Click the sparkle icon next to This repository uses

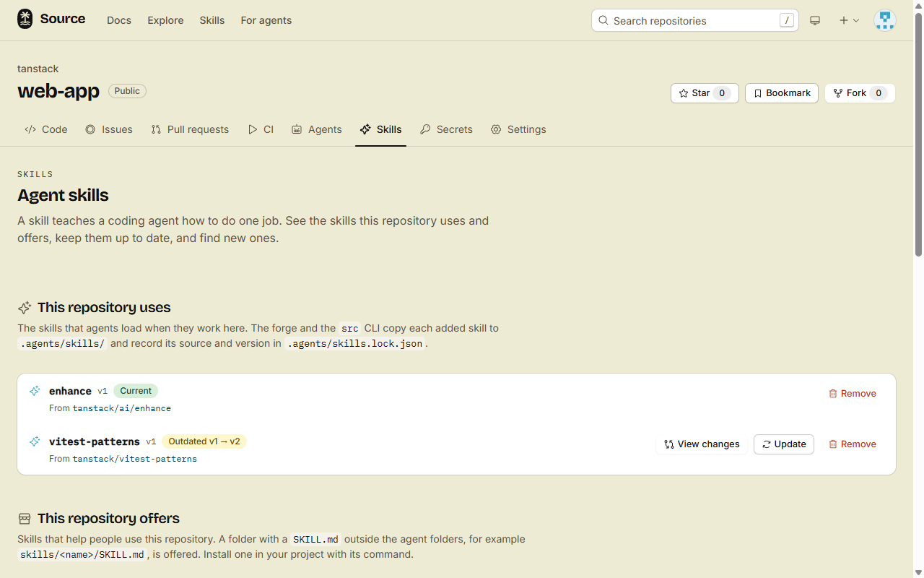(25, 308)
